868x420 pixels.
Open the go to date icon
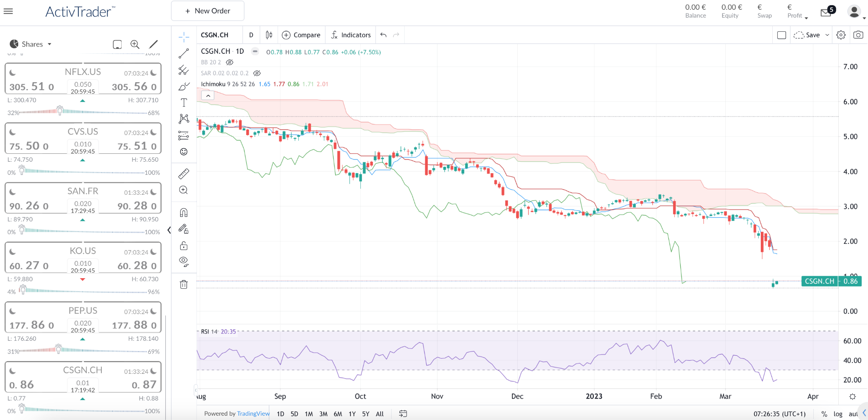tap(403, 414)
